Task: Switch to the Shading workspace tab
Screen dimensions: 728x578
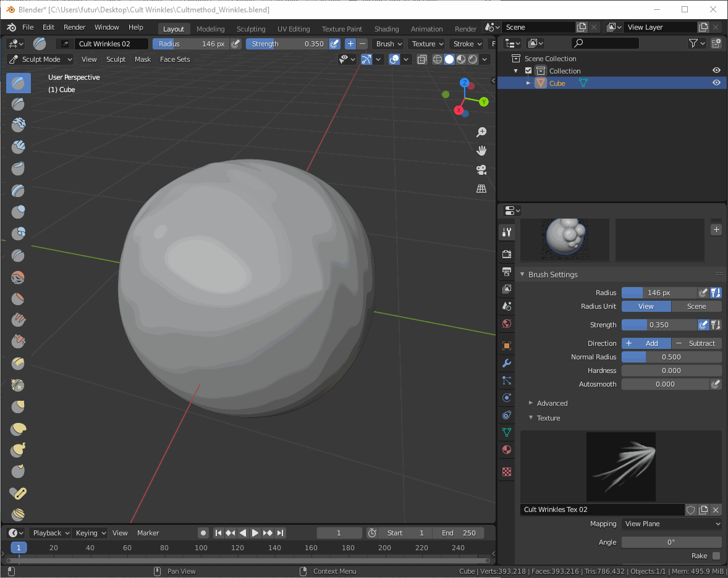Action: tap(386, 28)
